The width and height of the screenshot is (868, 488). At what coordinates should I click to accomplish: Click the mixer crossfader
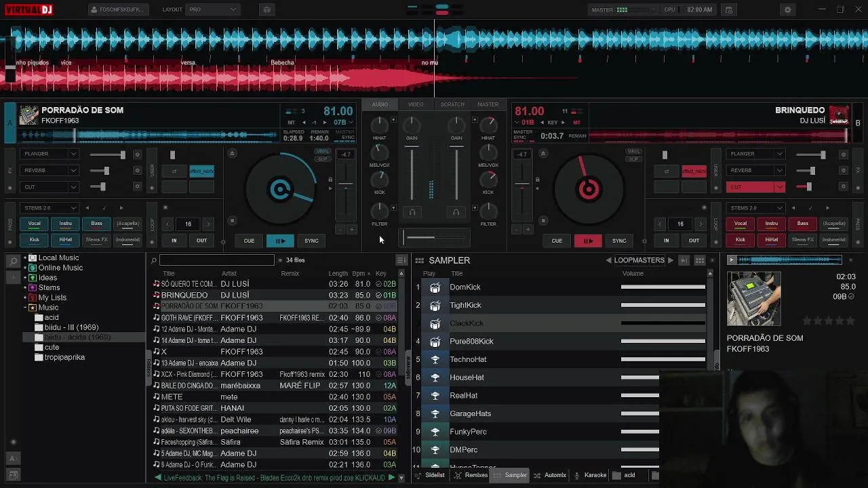pos(434,237)
